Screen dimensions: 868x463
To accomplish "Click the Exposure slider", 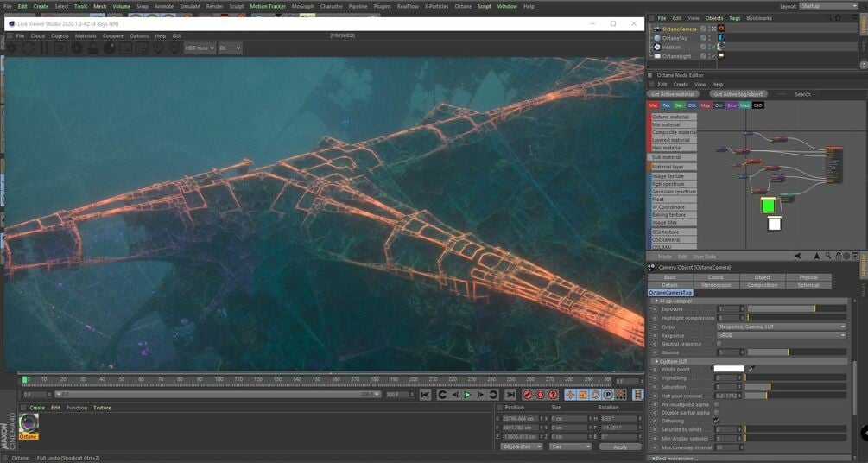I will click(796, 309).
